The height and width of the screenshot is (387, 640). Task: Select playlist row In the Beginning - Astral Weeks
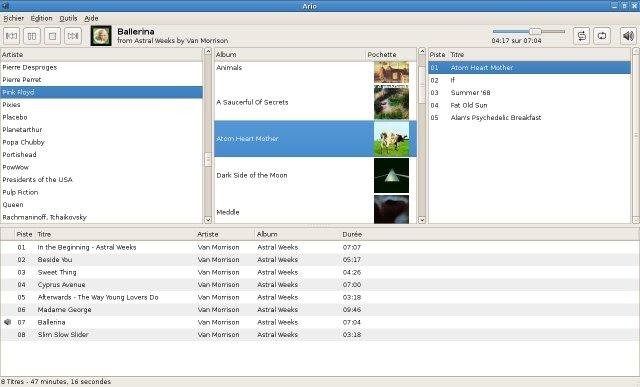click(320, 247)
